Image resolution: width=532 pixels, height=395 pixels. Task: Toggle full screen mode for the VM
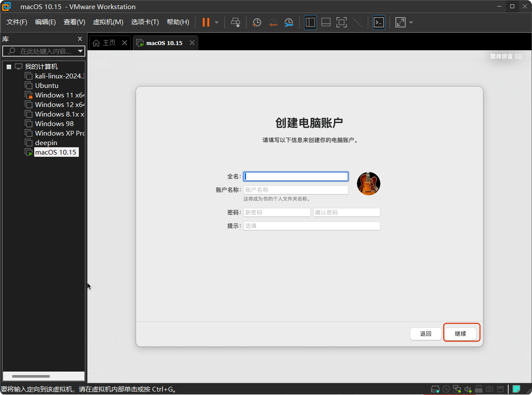pyautogui.click(x=341, y=22)
